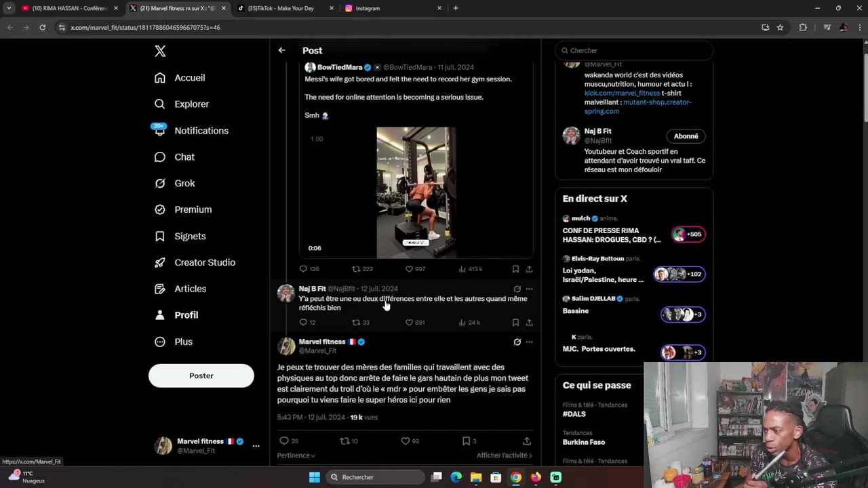This screenshot has width=868, height=488.
Task: Share the Marvel fitness post
Action: (x=527, y=441)
